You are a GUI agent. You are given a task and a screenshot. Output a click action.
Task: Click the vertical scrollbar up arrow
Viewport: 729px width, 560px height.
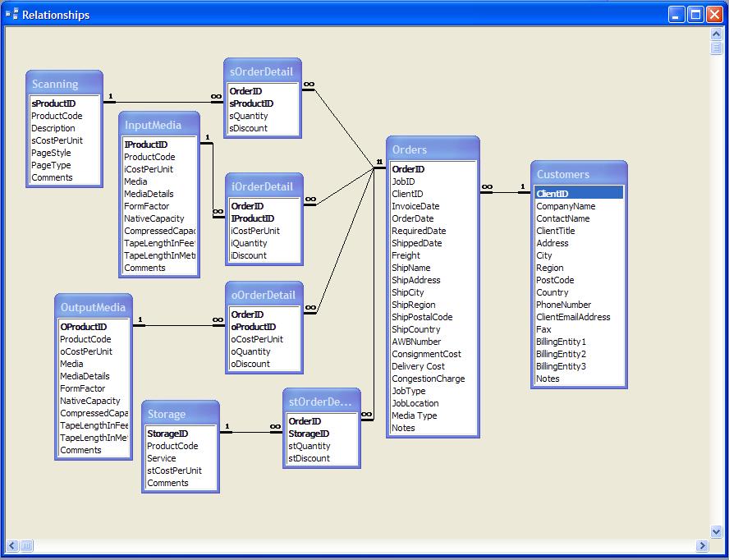click(x=716, y=34)
